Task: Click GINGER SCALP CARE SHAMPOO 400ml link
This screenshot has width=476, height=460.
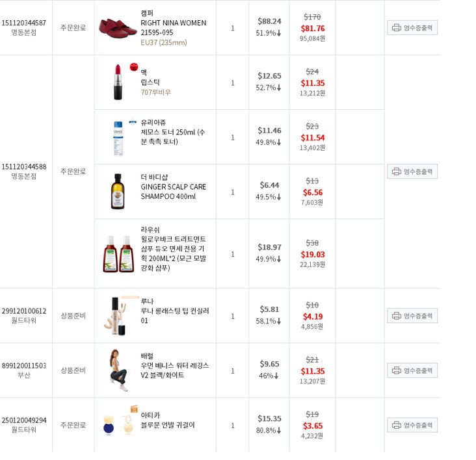Action: (x=173, y=192)
